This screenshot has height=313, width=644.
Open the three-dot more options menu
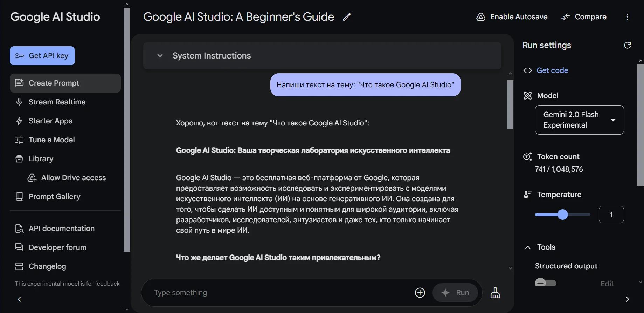pos(628,17)
